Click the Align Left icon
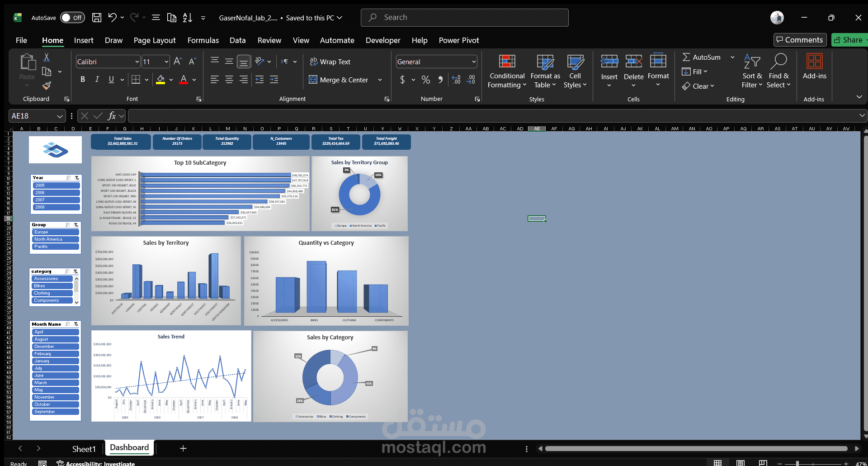The height and width of the screenshot is (466, 868). pos(215,80)
